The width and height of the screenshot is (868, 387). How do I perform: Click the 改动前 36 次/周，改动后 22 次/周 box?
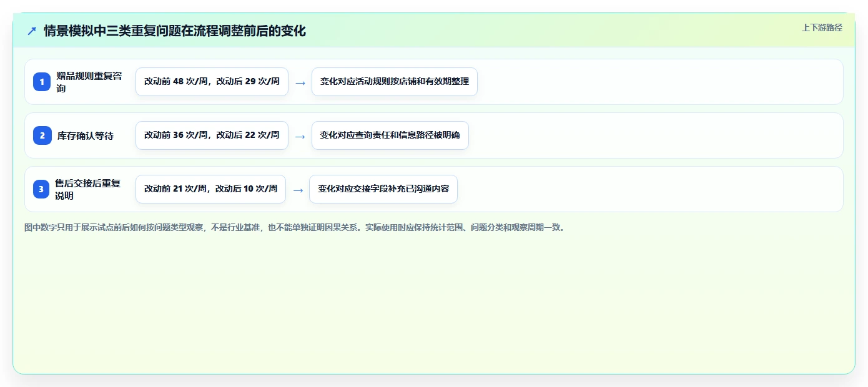point(212,135)
